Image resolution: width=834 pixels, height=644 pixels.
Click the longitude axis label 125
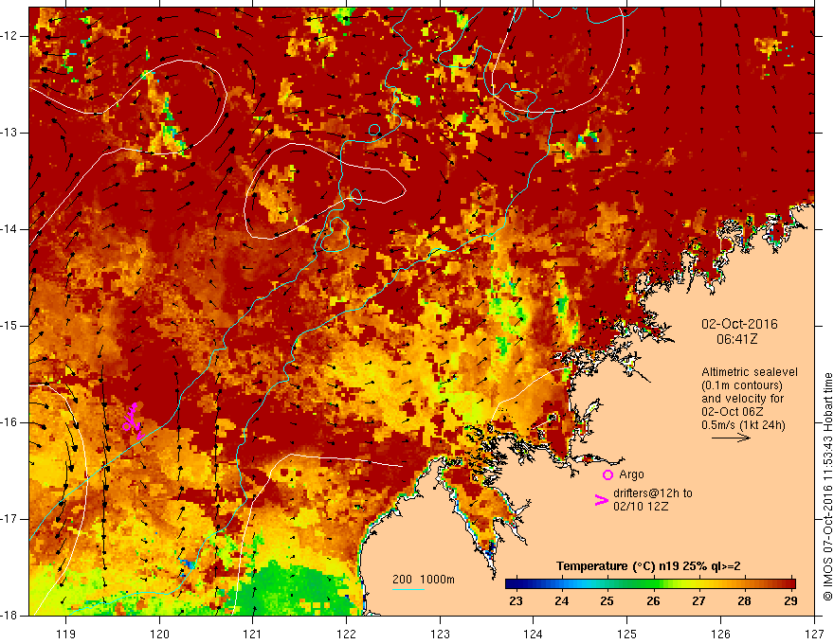[x=627, y=634]
